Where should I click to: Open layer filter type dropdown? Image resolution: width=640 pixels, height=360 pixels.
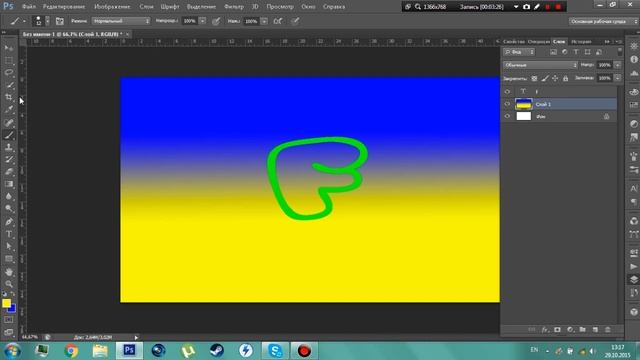[x=519, y=52]
